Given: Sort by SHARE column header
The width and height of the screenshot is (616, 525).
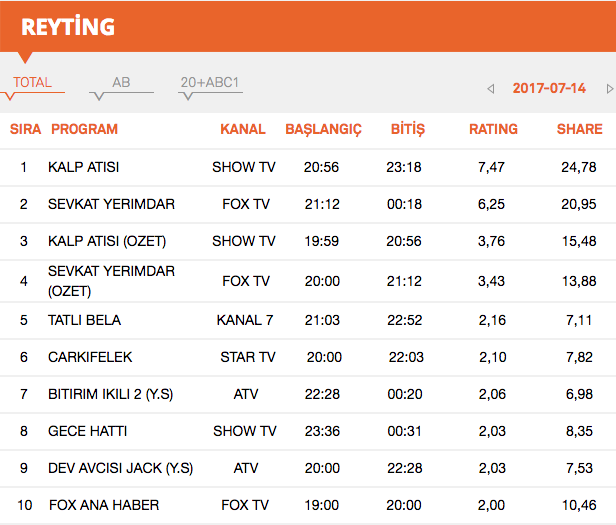Looking at the screenshot, I should click(x=579, y=129).
